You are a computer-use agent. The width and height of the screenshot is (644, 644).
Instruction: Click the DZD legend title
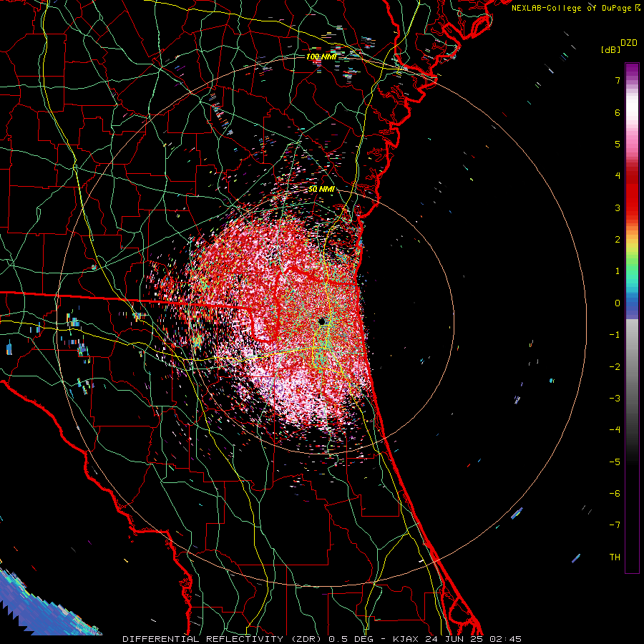coord(629,43)
